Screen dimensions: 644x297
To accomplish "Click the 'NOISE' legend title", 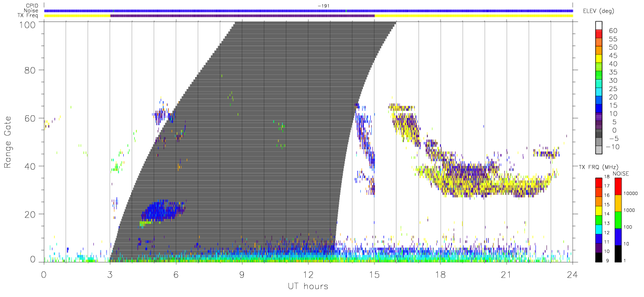I will (621, 173).
